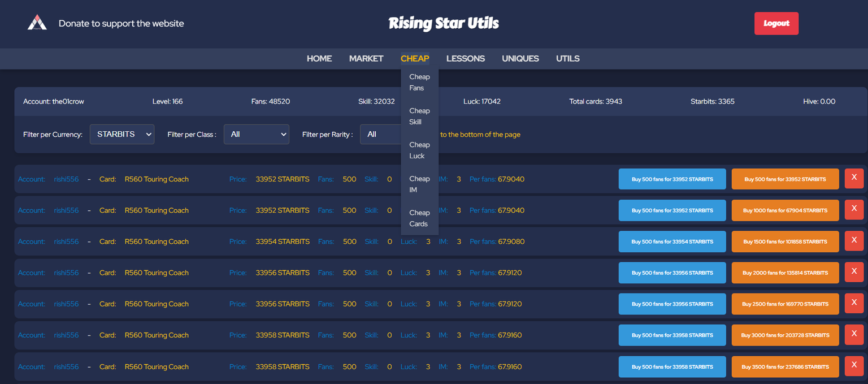Remove row with orange Buy 500 fans button

[x=854, y=178]
